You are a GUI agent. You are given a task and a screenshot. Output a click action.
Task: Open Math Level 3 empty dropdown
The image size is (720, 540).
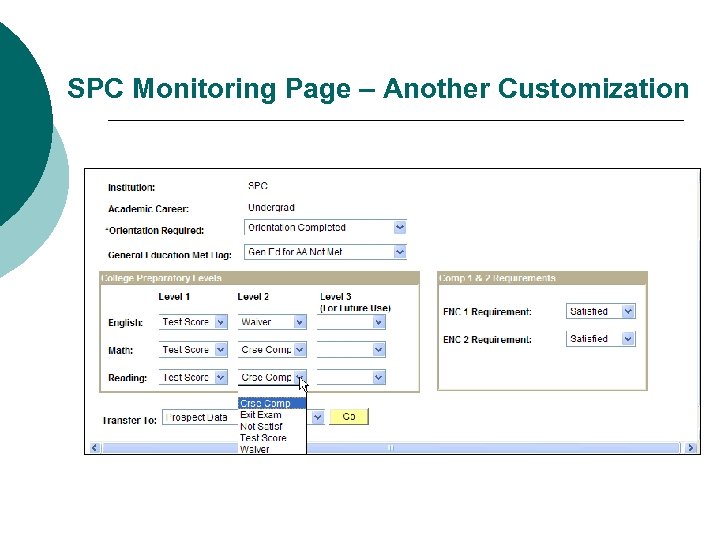[351, 350]
